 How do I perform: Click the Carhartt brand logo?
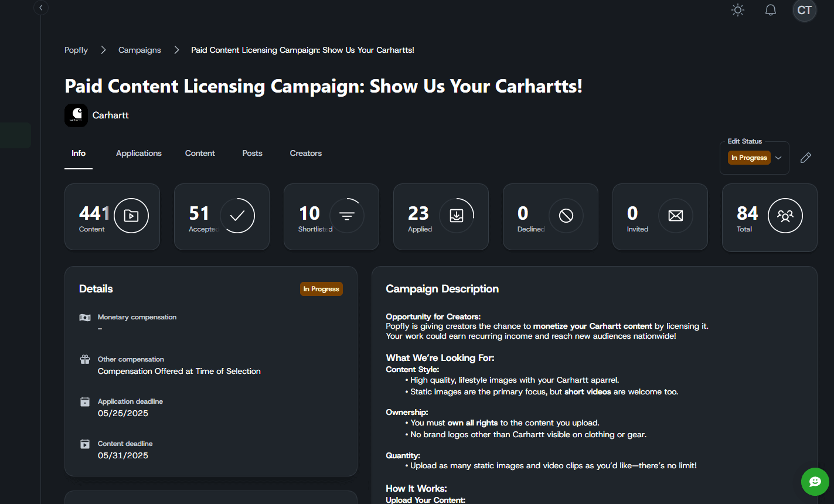[x=76, y=115]
